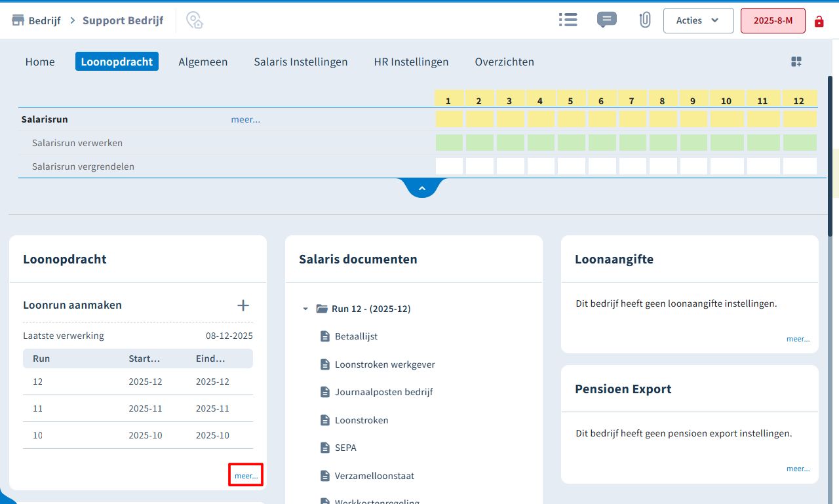The width and height of the screenshot is (839, 504).
Task: Open the Verzamelloonstaat document entry
Action: (374, 476)
